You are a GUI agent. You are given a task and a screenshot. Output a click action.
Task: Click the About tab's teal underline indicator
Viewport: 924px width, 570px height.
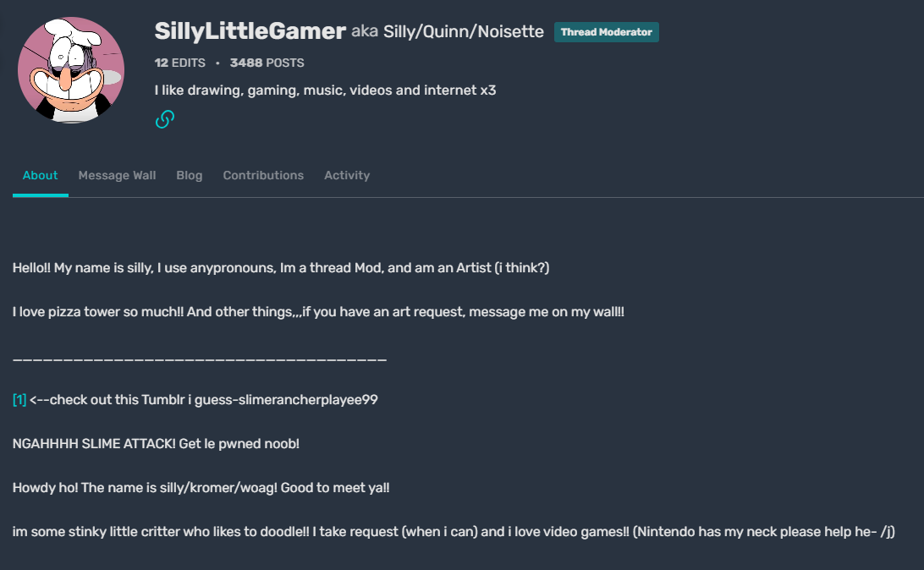coord(40,195)
